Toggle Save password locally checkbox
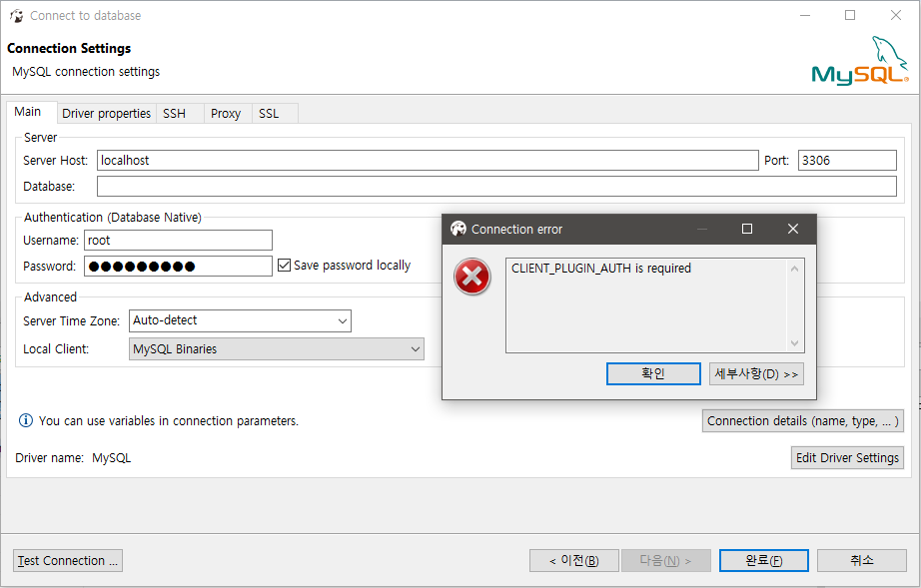Screen dimensions: 921x588 [285, 266]
